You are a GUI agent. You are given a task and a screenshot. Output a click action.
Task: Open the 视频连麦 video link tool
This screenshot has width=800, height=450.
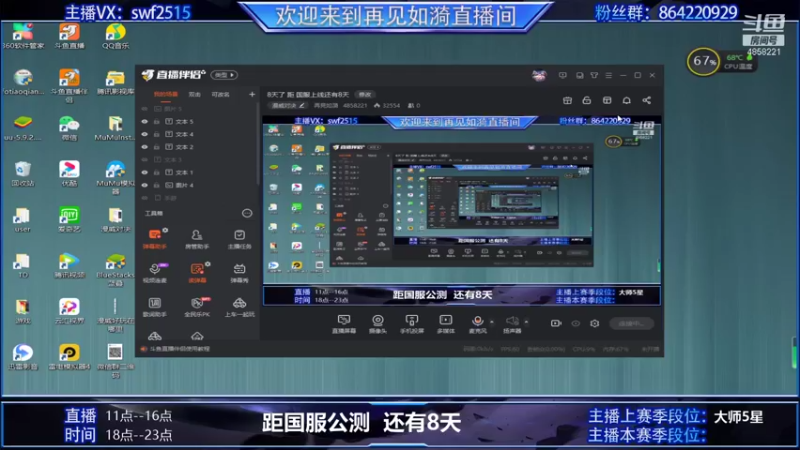155,272
